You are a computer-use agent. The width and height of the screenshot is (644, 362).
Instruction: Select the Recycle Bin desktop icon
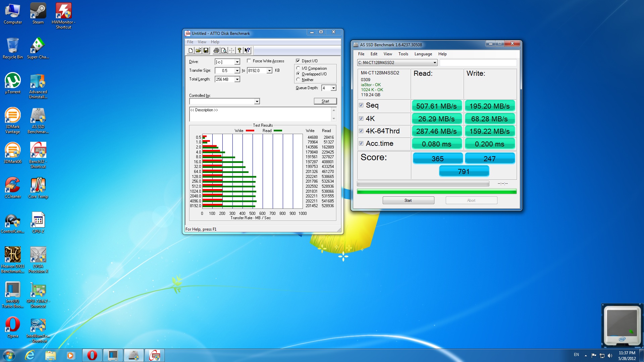(13, 49)
